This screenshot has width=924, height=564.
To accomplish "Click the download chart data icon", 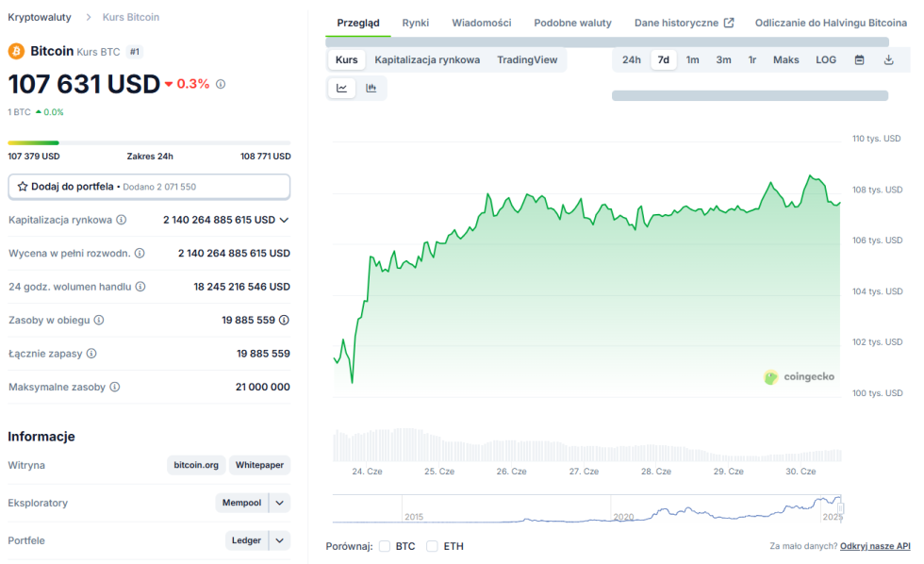I will tap(888, 59).
